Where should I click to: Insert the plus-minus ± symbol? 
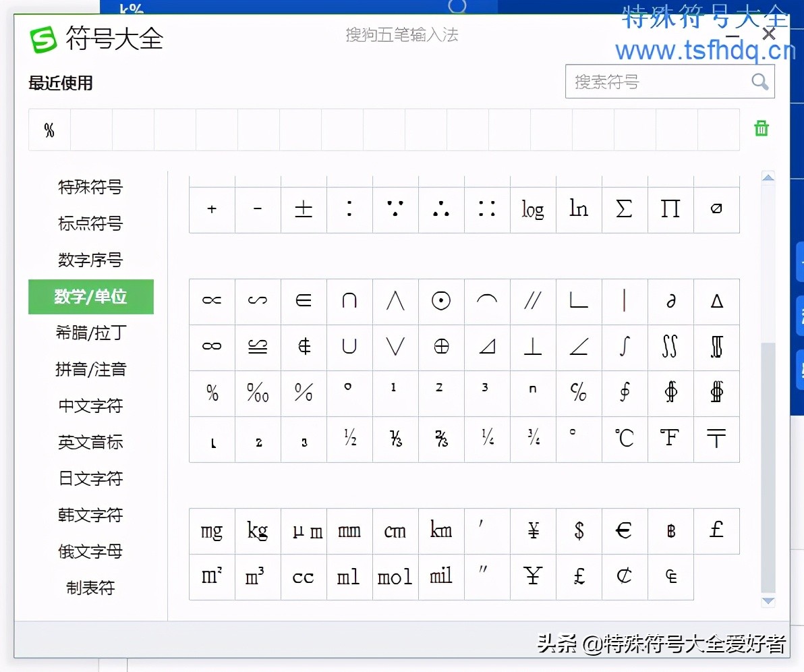pyautogui.click(x=304, y=209)
